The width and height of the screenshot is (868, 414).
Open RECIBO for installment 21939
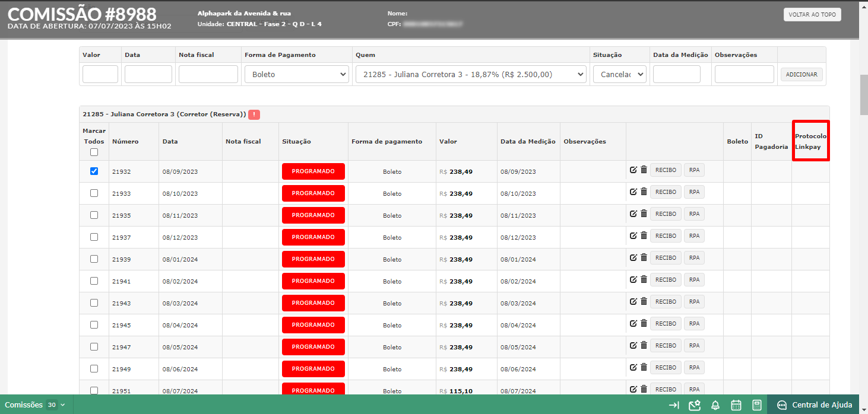[x=666, y=258]
